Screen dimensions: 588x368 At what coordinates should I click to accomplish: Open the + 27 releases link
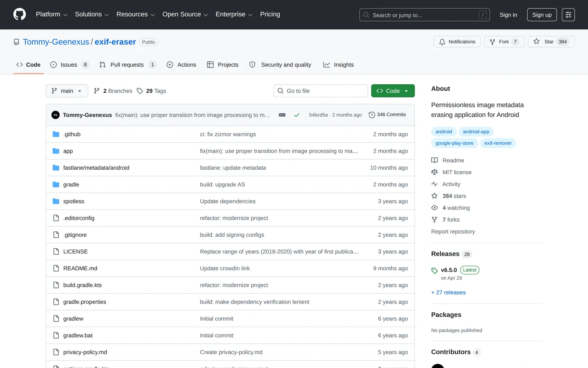[448, 292]
